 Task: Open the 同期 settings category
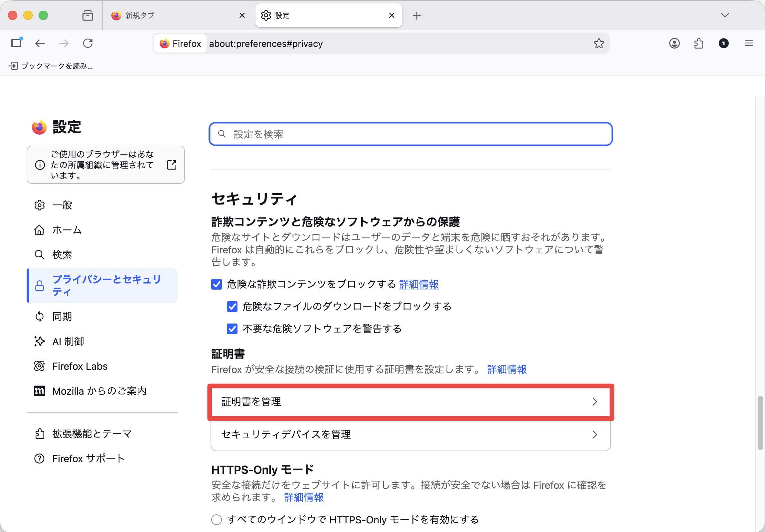coord(102,317)
